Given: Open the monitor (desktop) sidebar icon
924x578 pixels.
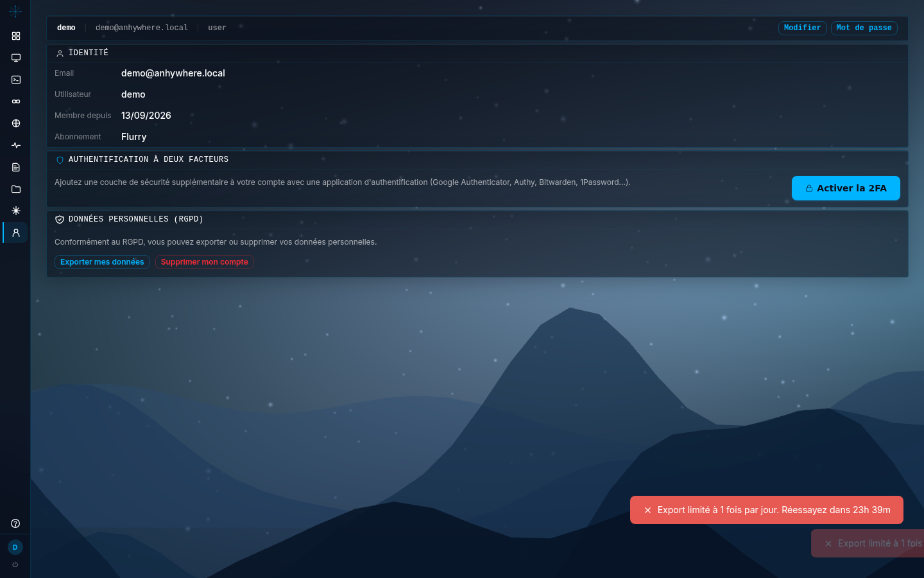Looking at the screenshot, I should (x=16, y=58).
